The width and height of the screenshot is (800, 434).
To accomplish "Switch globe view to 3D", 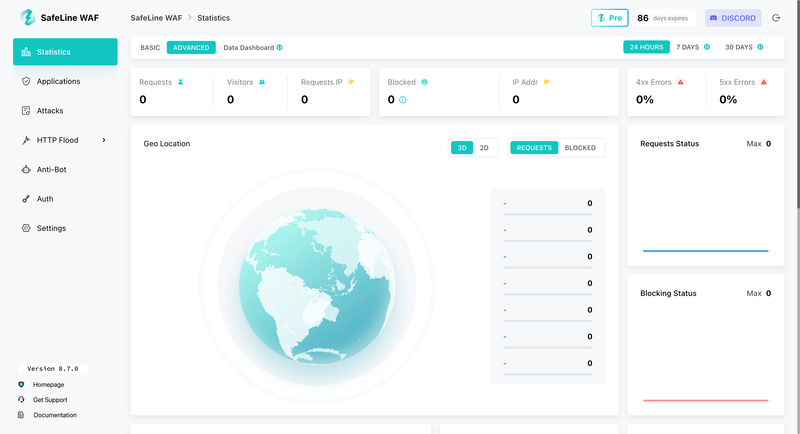I will pos(462,148).
